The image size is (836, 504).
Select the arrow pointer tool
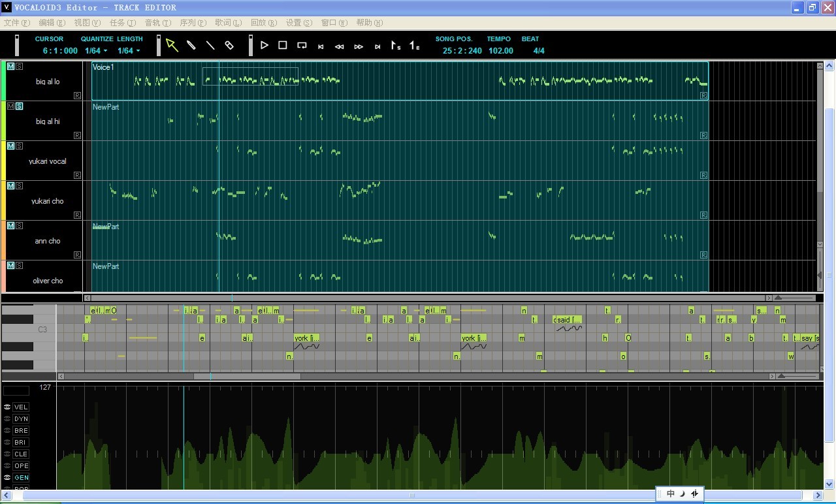pyautogui.click(x=172, y=45)
